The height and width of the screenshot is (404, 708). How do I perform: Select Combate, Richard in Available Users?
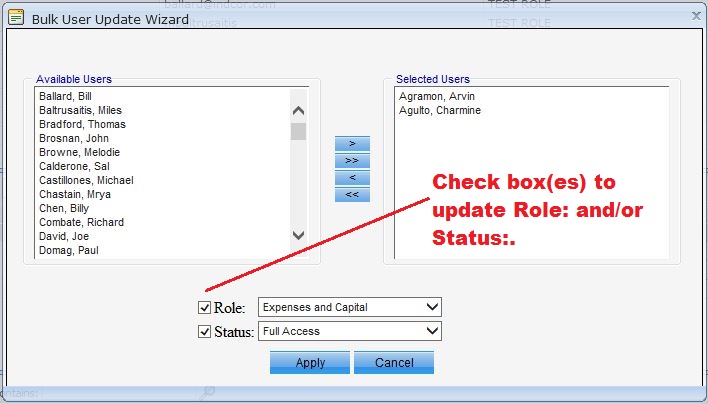(x=82, y=222)
